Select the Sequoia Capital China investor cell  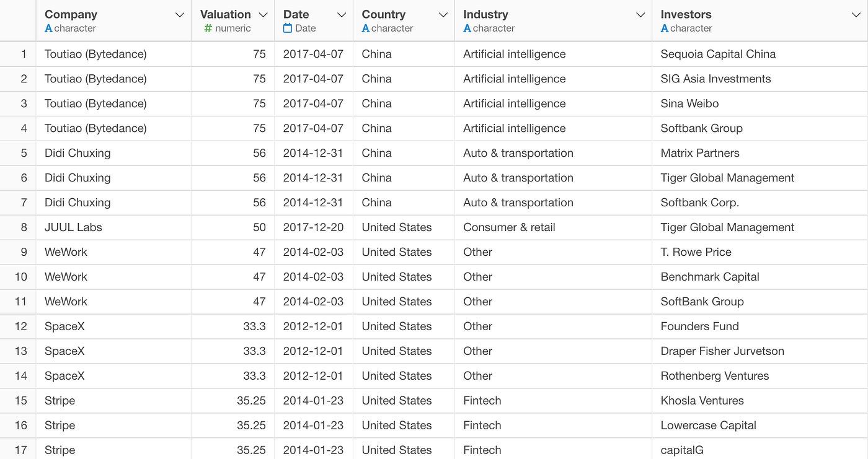pos(719,54)
